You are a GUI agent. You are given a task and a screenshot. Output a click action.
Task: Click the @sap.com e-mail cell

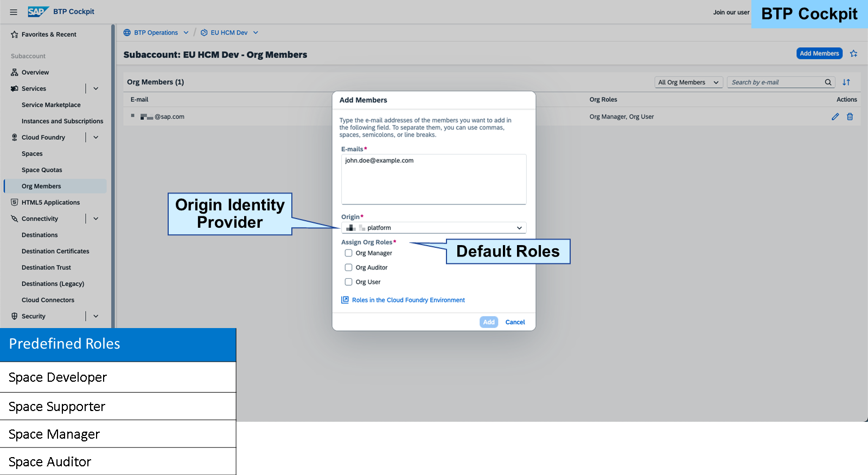(162, 117)
